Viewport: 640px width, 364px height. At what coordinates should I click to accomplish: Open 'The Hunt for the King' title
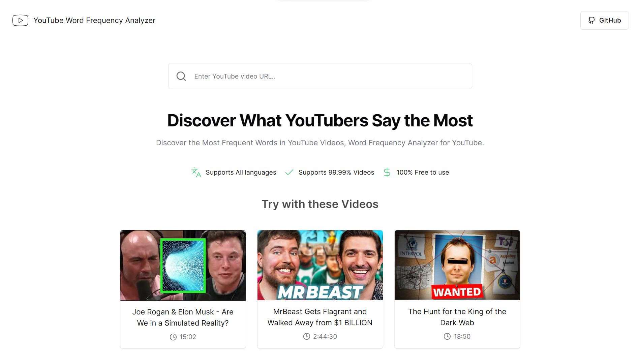pyautogui.click(x=457, y=317)
